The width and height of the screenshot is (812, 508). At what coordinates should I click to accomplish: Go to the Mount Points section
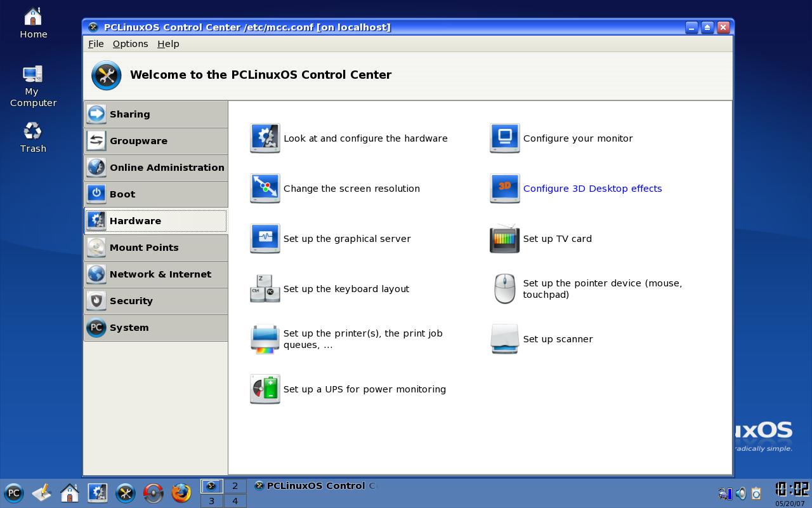click(x=156, y=248)
